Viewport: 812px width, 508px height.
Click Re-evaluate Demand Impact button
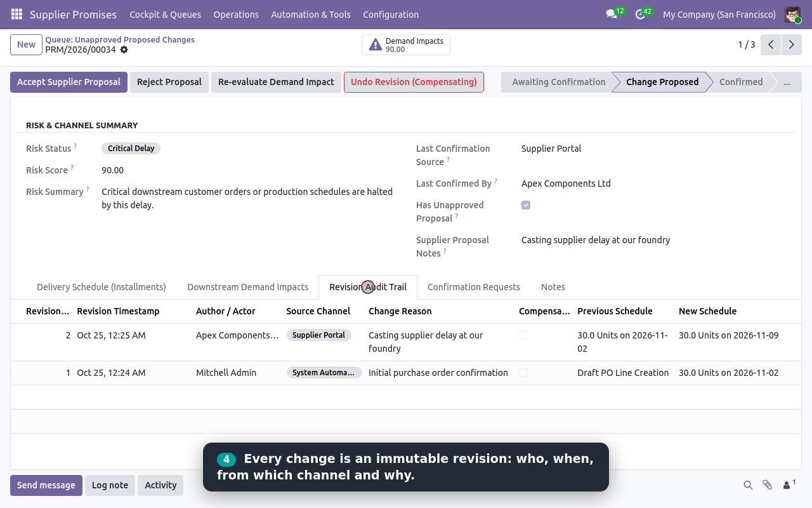click(x=276, y=82)
